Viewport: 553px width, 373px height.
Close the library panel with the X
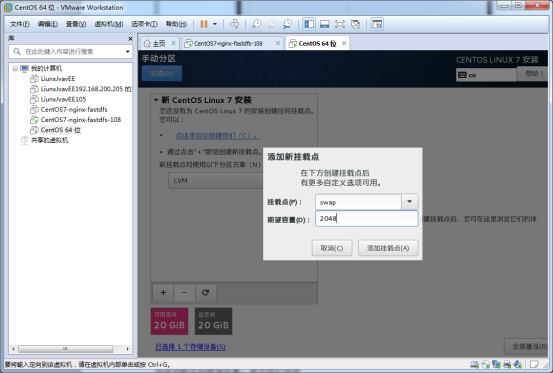tap(130, 38)
